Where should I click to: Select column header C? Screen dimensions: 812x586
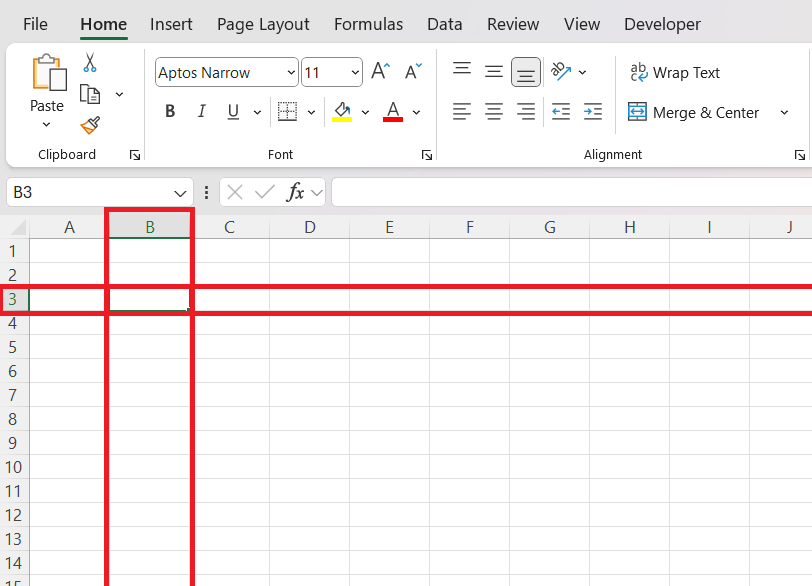point(229,227)
